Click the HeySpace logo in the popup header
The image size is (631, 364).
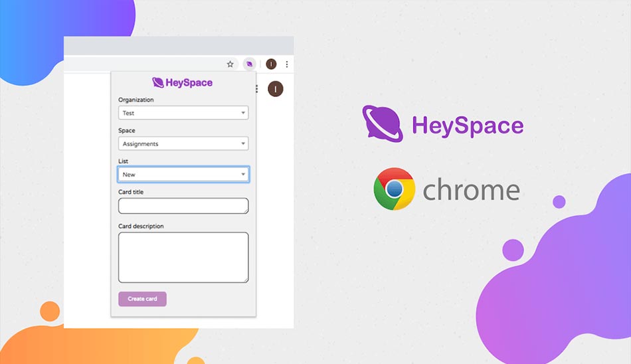182,82
